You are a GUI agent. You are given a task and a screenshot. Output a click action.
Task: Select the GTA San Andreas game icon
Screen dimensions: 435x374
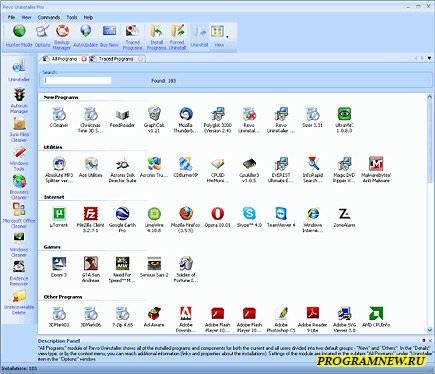[91, 270]
